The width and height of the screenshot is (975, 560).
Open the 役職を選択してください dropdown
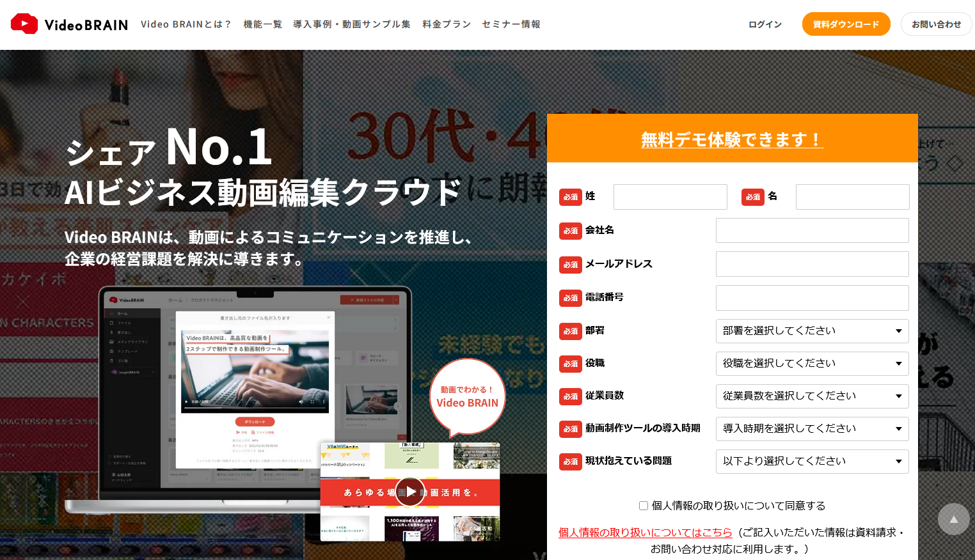tap(812, 364)
